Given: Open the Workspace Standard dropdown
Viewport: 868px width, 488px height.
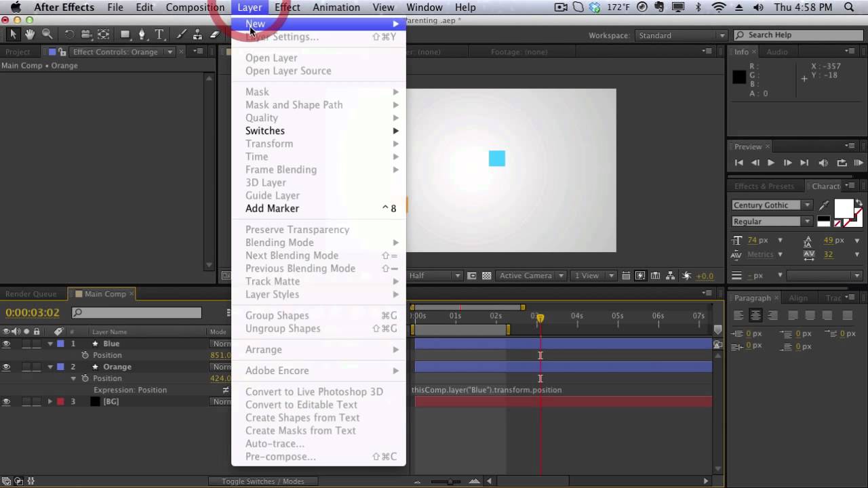Looking at the screenshot, I should [680, 35].
